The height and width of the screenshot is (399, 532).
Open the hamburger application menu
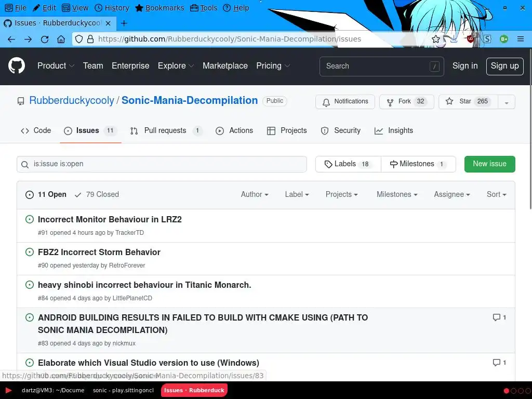[x=521, y=39]
